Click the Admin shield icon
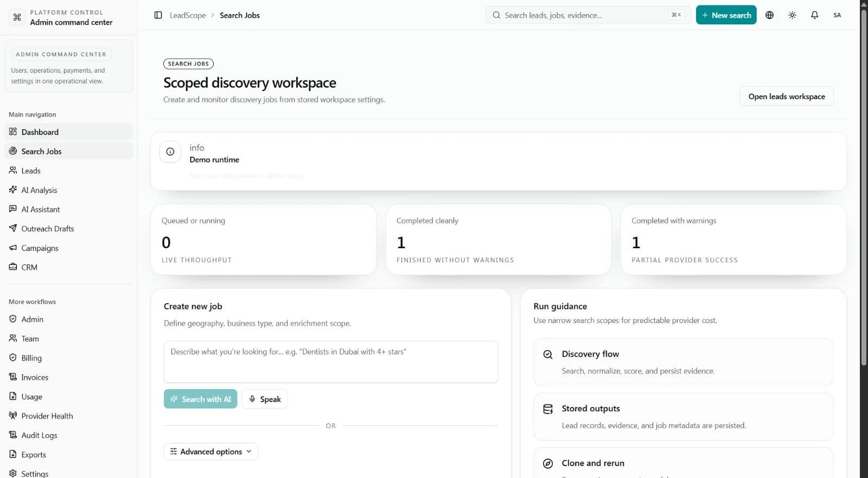 pos(13,319)
